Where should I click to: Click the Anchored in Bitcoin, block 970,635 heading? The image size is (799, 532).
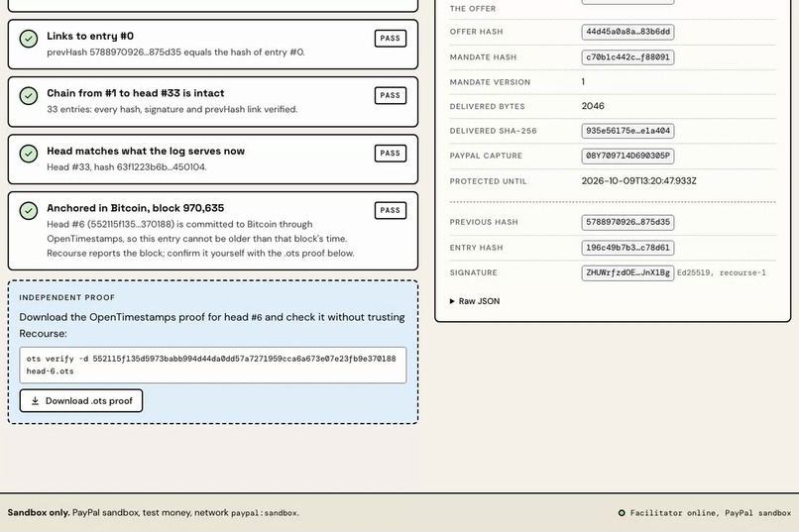click(136, 208)
